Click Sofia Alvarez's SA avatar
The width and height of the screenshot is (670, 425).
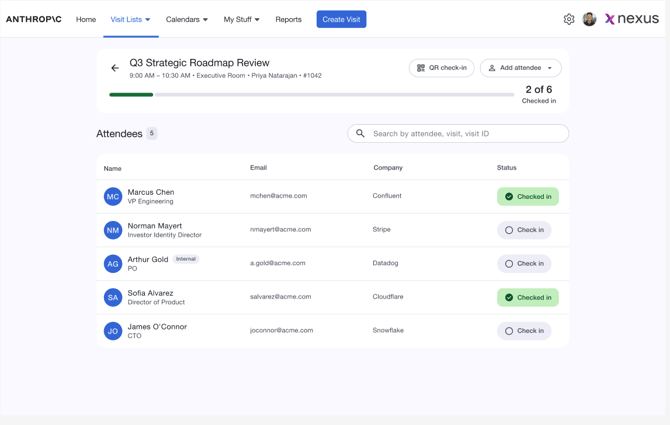113,297
